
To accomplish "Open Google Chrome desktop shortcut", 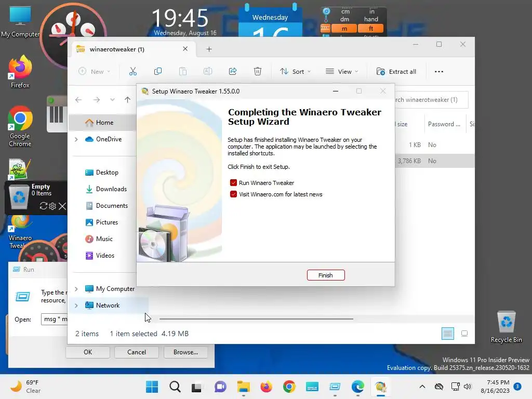I will [20, 126].
